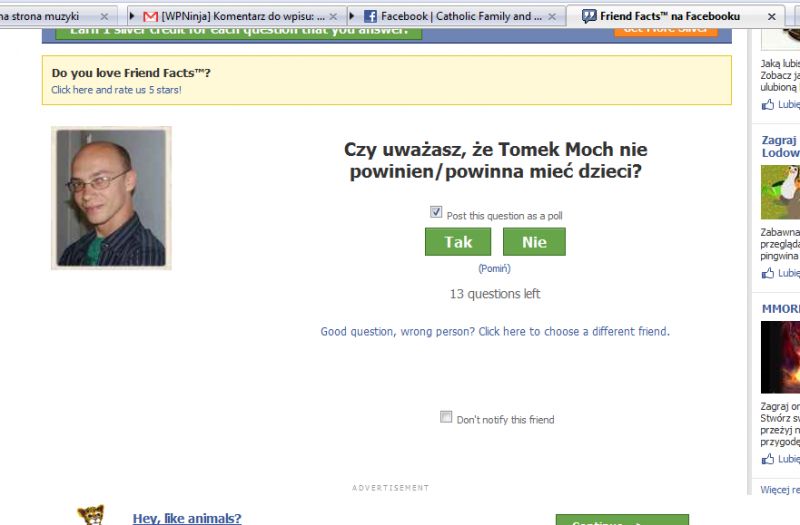Click rate us 5 stars link

(x=116, y=90)
